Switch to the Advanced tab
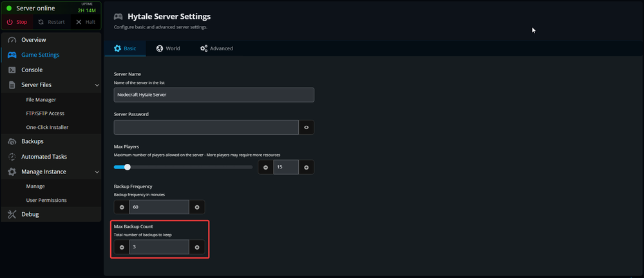Screen dimensions: 644x278 coord(216,48)
